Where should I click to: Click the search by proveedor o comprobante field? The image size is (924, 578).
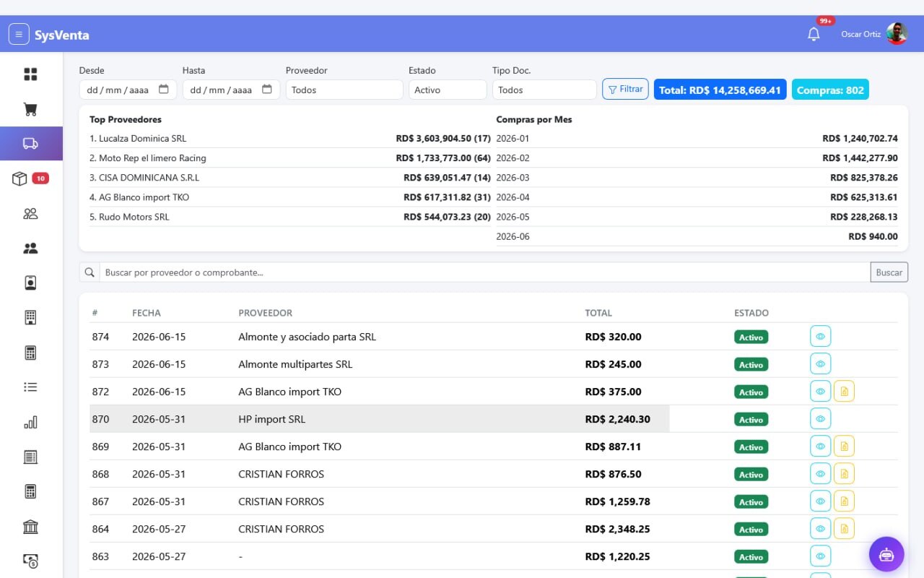point(484,272)
